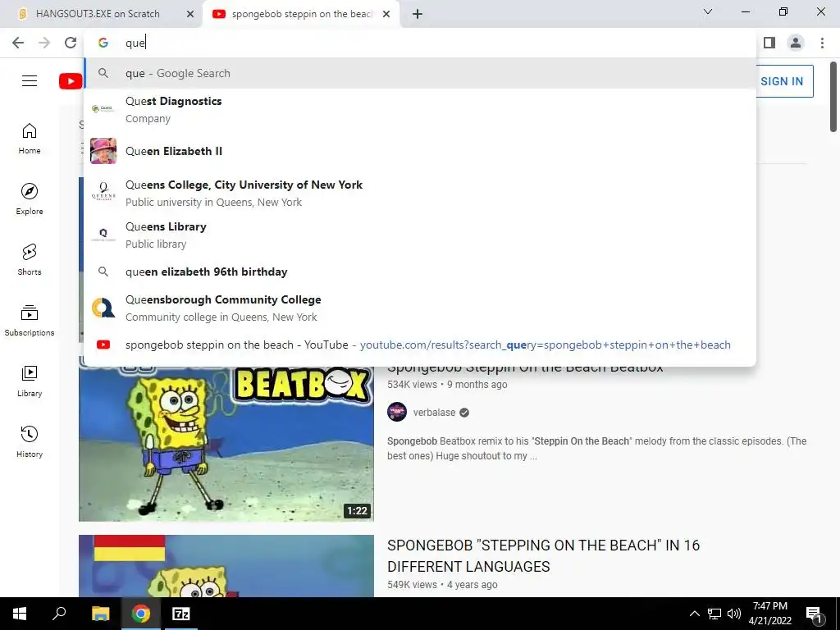Open Shorts in the YouTube sidebar
This screenshot has height=630, width=840.
[x=30, y=260]
